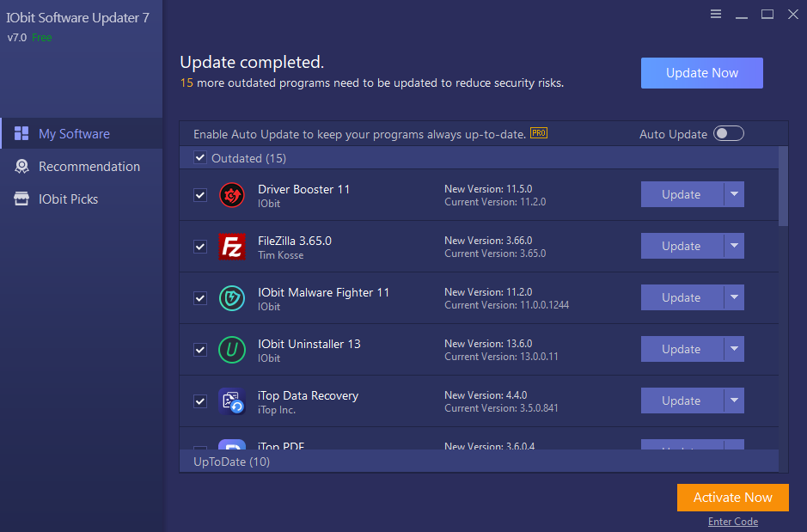This screenshot has width=807, height=532.
Task: Click the 'New Version: 11.5.0' text
Action: coord(488,189)
